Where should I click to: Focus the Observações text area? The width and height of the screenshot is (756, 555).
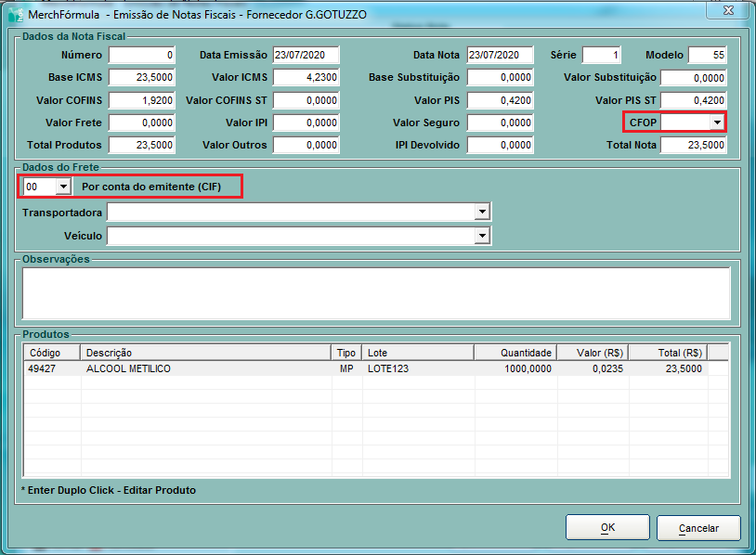pos(376,292)
